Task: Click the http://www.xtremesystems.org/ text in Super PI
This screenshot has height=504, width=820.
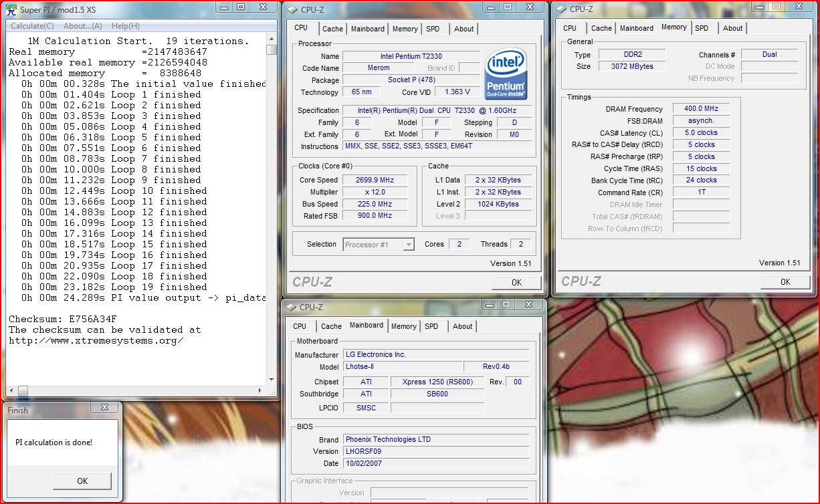Action: pos(96,340)
